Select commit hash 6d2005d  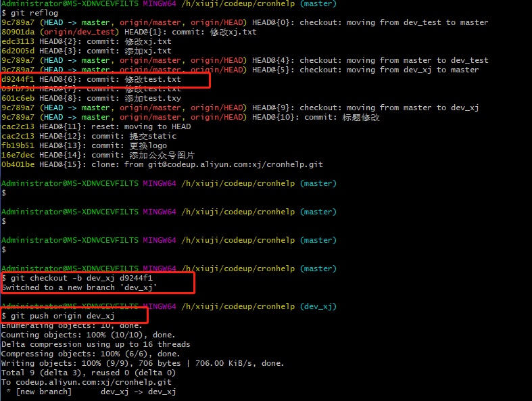(18, 51)
